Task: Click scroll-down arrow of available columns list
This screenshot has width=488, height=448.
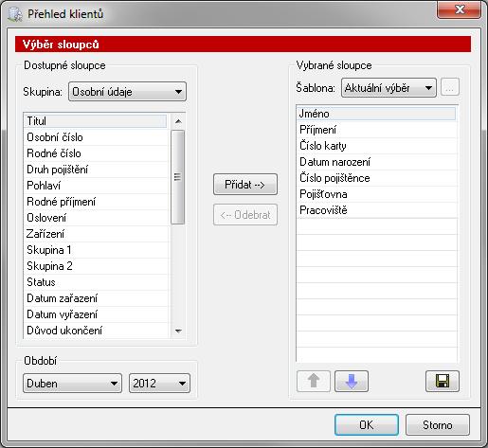Action: [x=178, y=331]
